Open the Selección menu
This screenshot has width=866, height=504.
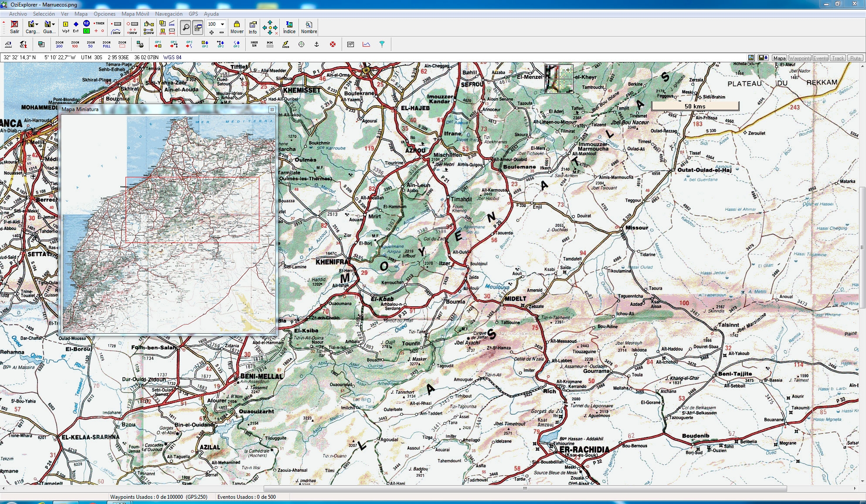pos(44,14)
